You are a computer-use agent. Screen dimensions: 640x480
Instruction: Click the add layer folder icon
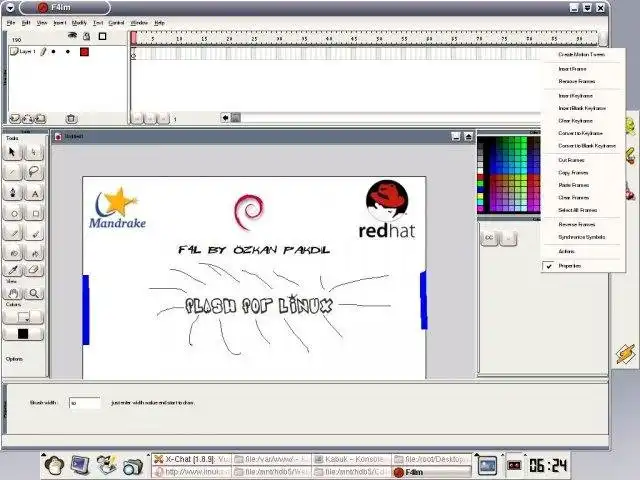[40, 119]
